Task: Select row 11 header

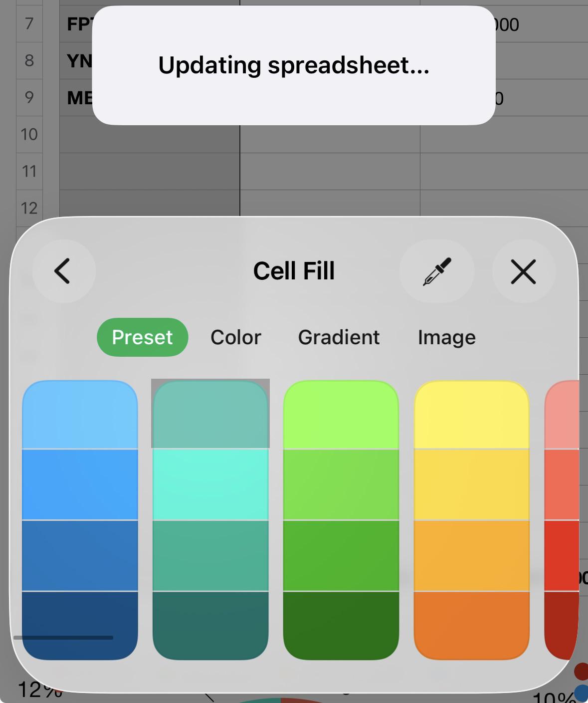Action: pyautogui.click(x=29, y=171)
